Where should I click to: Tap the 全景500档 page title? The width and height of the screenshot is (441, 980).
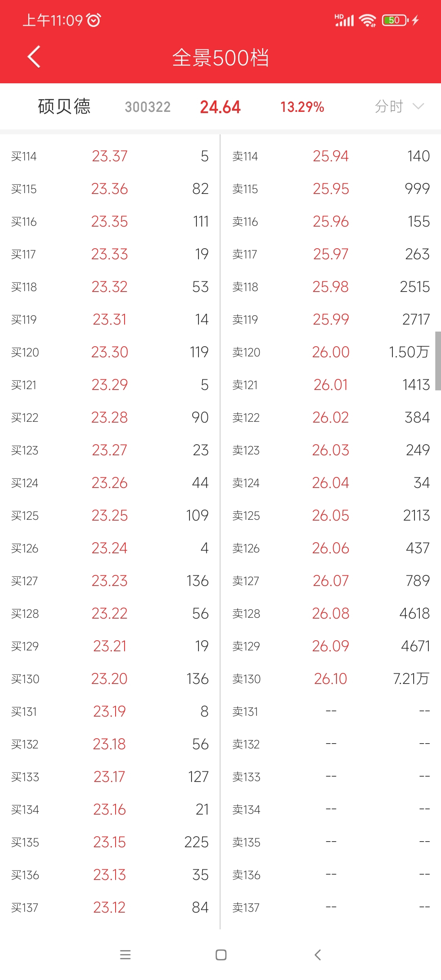[x=220, y=58]
